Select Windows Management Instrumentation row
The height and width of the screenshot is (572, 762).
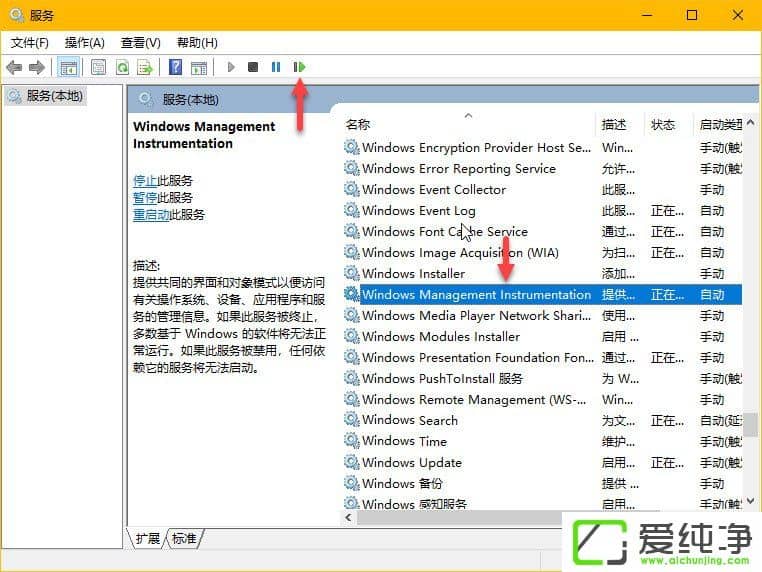point(543,295)
